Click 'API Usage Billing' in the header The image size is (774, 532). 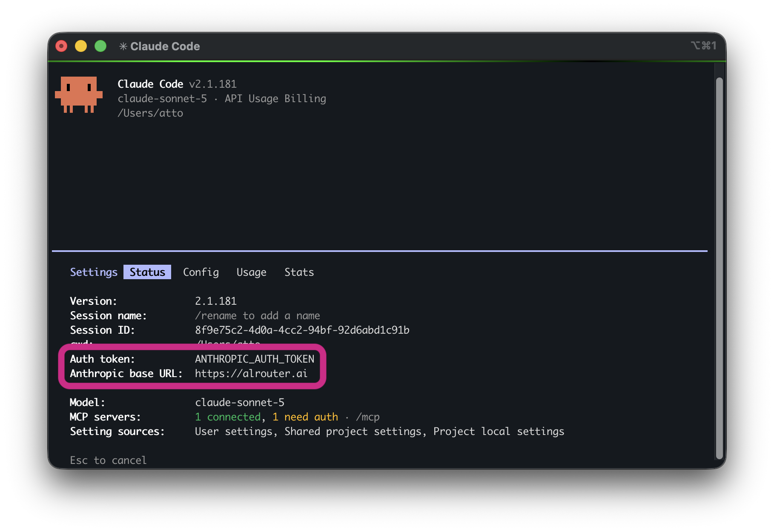pyautogui.click(x=275, y=99)
